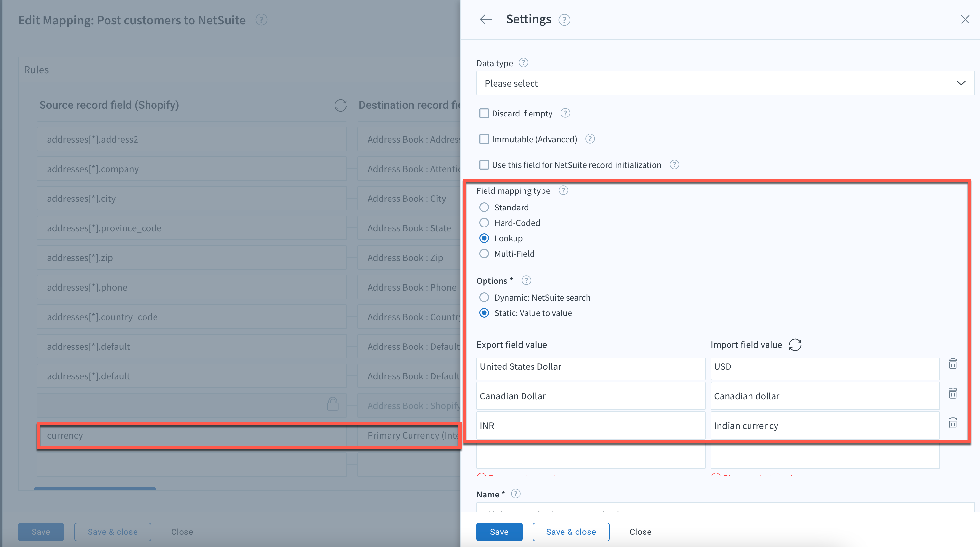Delete the INR mapping row
The height and width of the screenshot is (547, 980).
953,423
